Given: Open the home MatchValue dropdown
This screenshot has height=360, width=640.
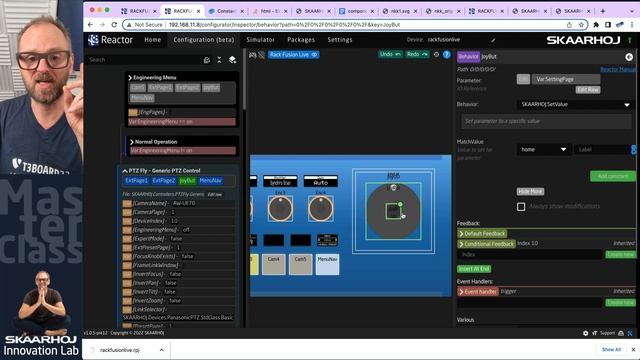Looking at the screenshot, I should 543,149.
